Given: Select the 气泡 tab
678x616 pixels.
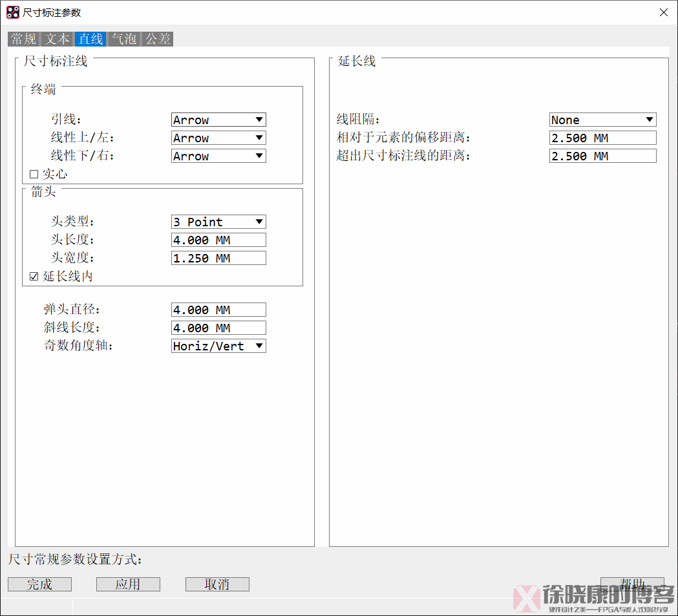Looking at the screenshot, I should (124, 39).
